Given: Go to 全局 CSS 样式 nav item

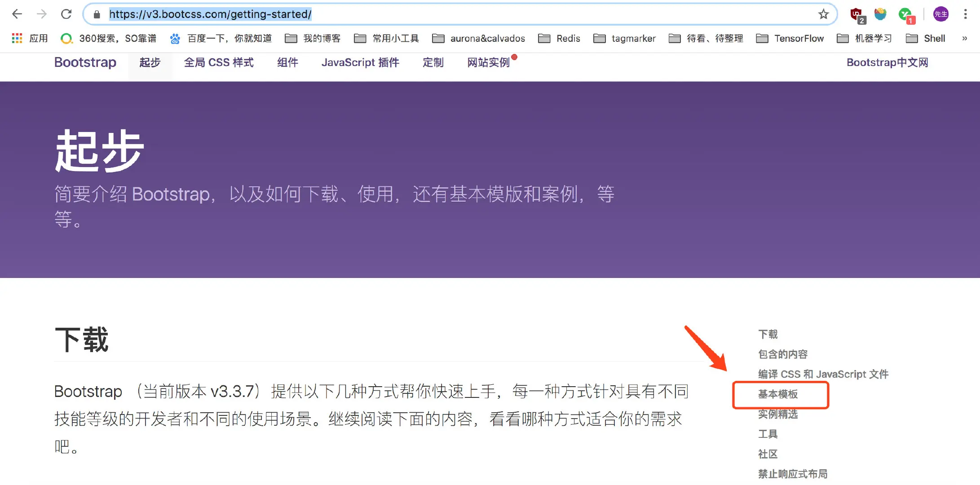Looking at the screenshot, I should (x=219, y=62).
